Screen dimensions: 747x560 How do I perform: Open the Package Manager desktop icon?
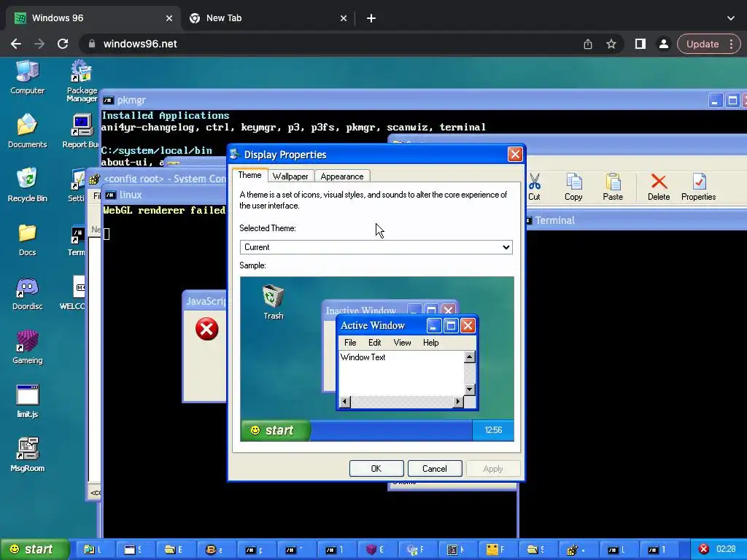[x=82, y=81]
